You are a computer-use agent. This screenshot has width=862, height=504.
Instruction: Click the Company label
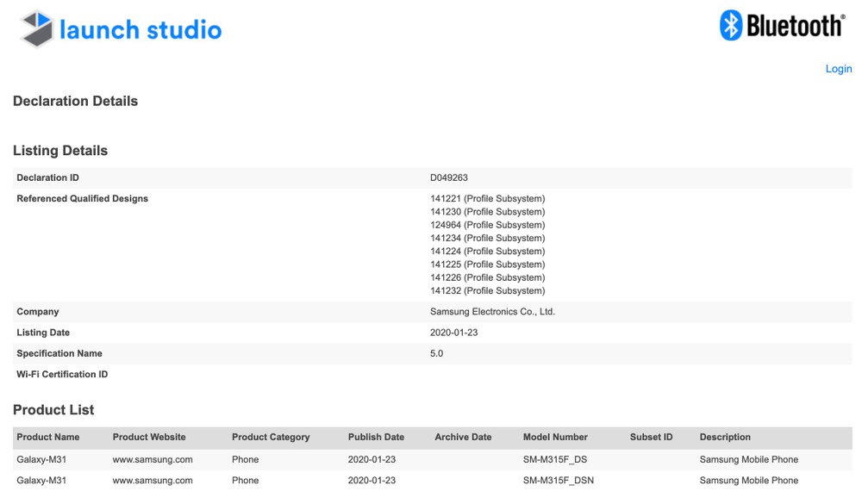tap(37, 312)
